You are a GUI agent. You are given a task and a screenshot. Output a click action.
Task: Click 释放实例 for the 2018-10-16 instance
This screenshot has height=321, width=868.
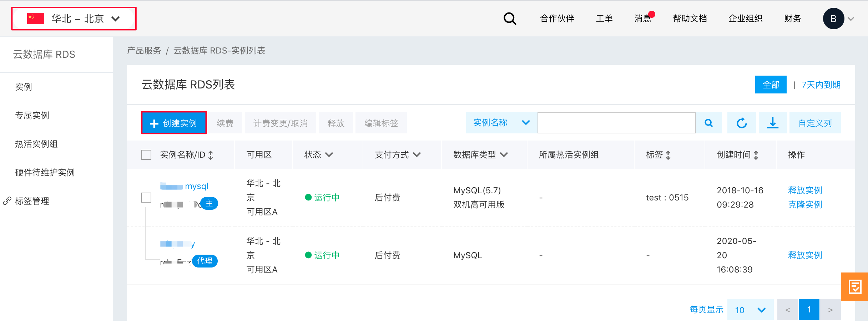805,190
